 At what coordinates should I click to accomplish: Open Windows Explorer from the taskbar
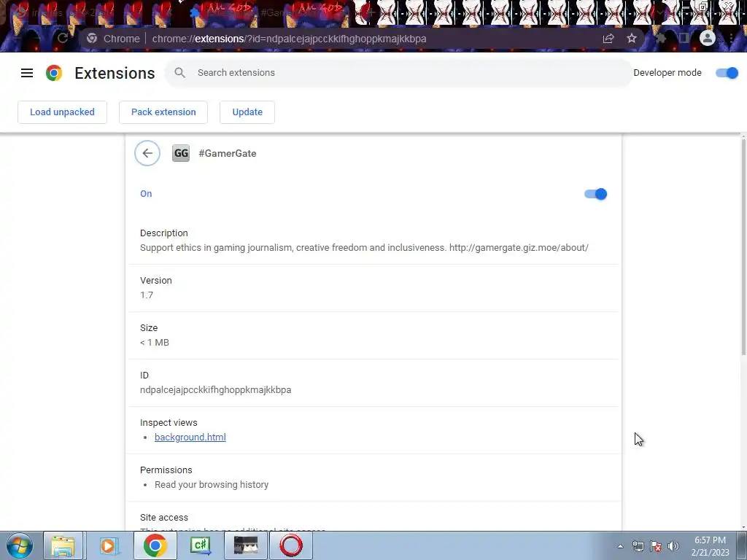pyautogui.click(x=63, y=545)
